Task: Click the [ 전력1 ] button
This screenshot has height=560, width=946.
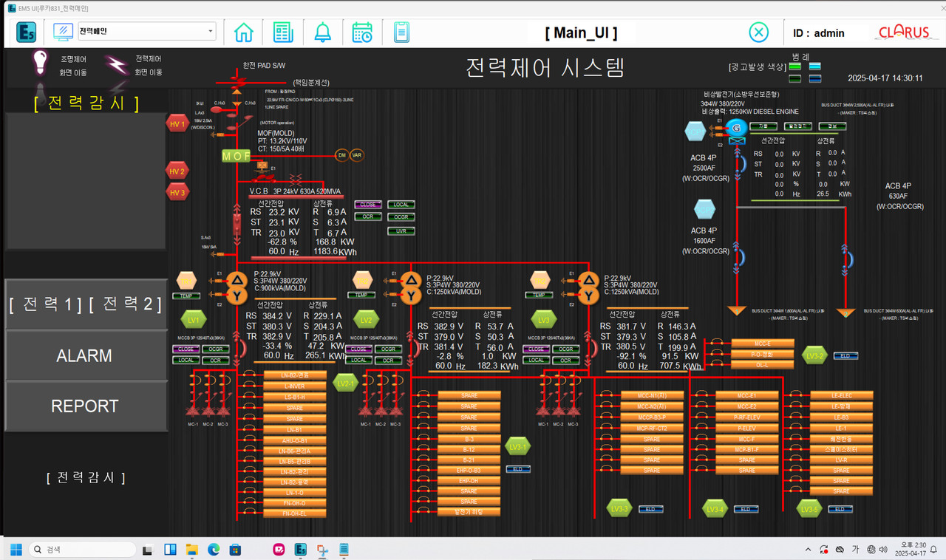Action: 45,304
